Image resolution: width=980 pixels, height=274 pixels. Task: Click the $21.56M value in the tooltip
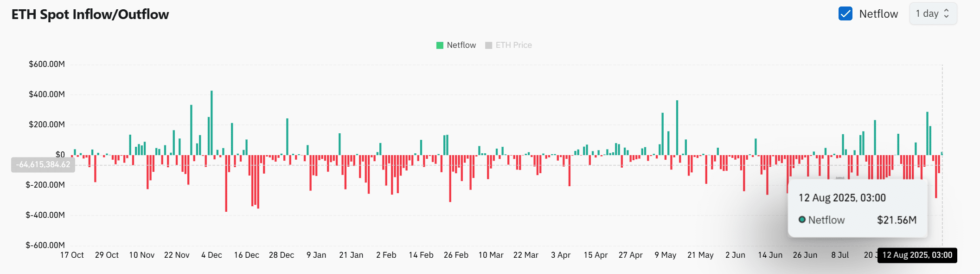point(897,220)
